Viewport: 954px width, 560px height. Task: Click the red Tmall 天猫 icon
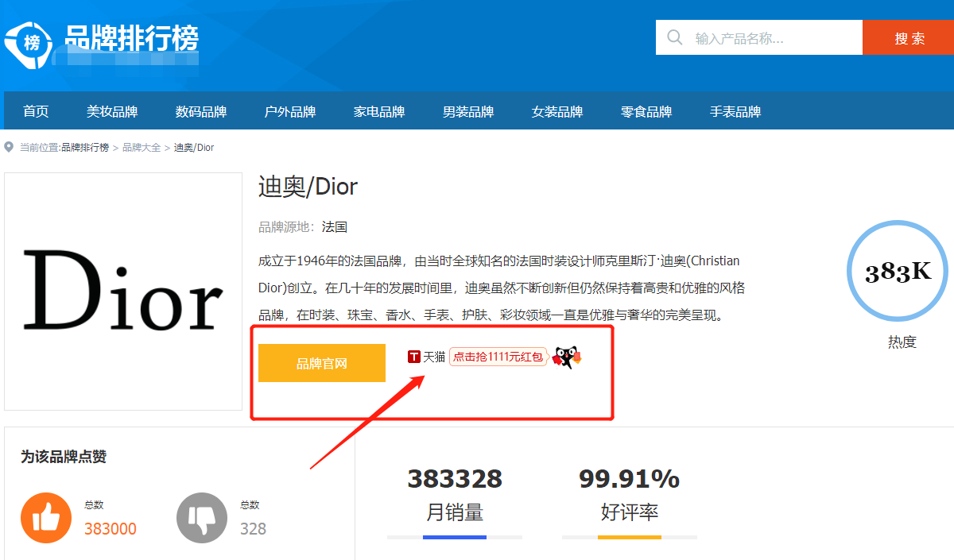click(413, 357)
